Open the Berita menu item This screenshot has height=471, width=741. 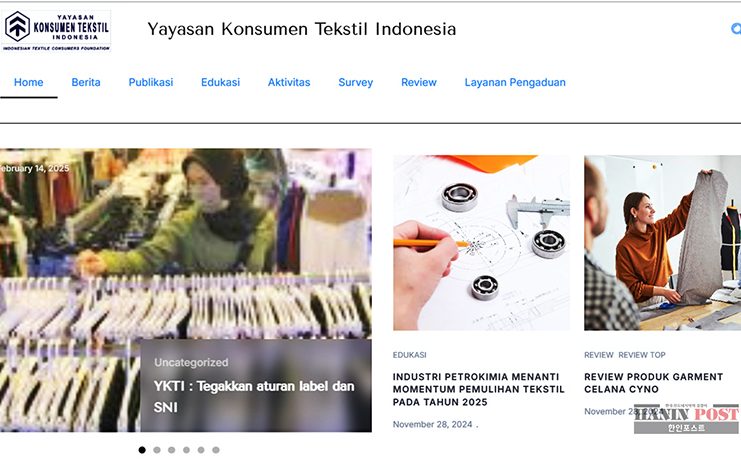pos(86,82)
